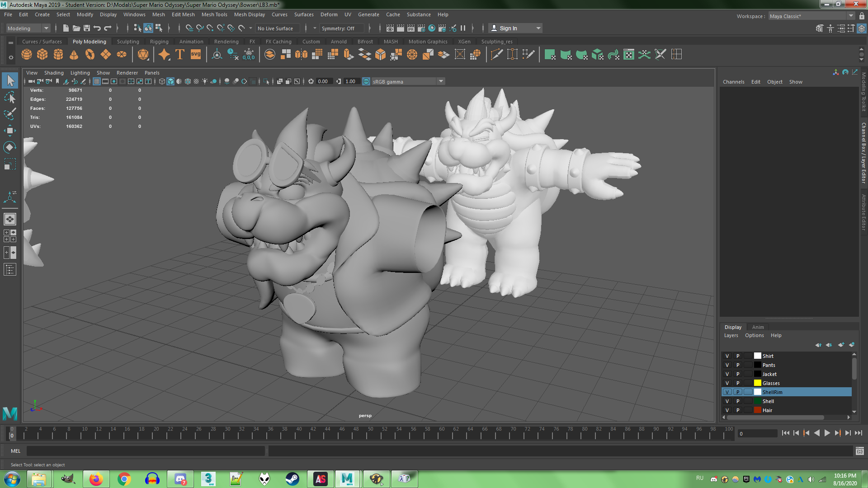Activate the Rotate tool
Image resolution: width=868 pixels, height=488 pixels.
[10, 147]
